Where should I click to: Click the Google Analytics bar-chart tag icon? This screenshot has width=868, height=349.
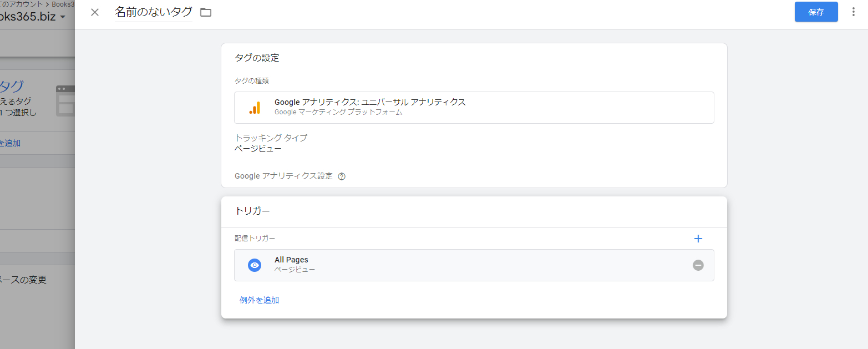[x=256, y=107]
